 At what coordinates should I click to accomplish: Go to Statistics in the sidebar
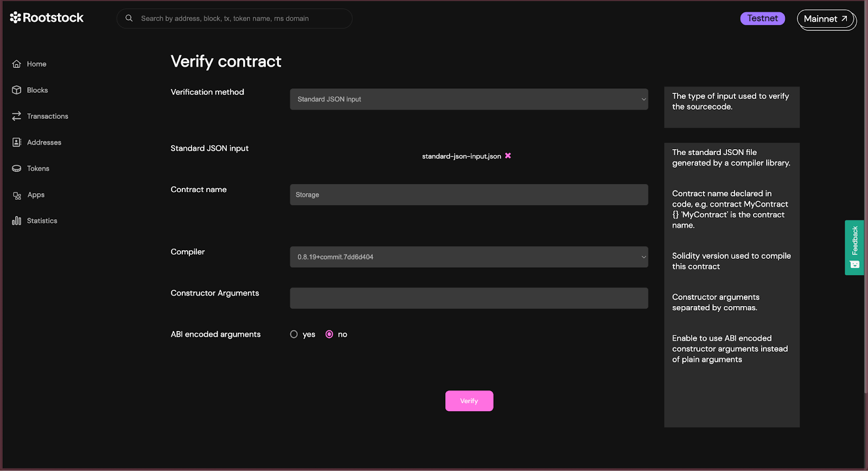pyautogui.click(x=42, y=221)
